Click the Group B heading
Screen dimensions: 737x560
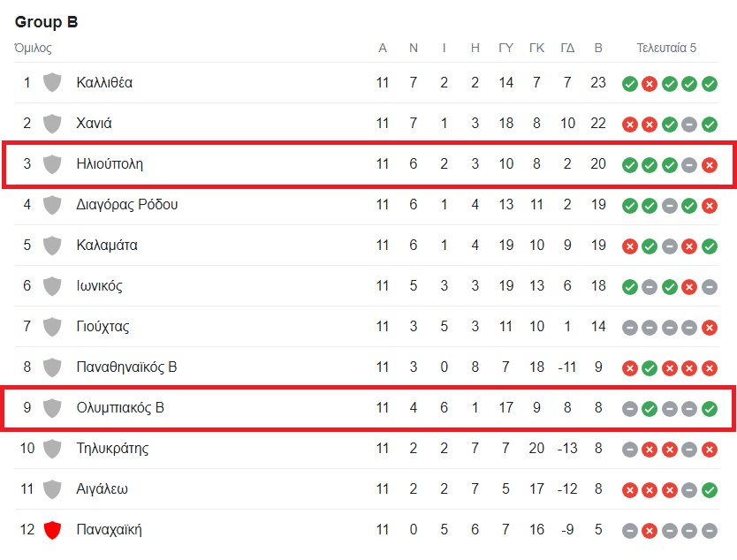point(46,21)
